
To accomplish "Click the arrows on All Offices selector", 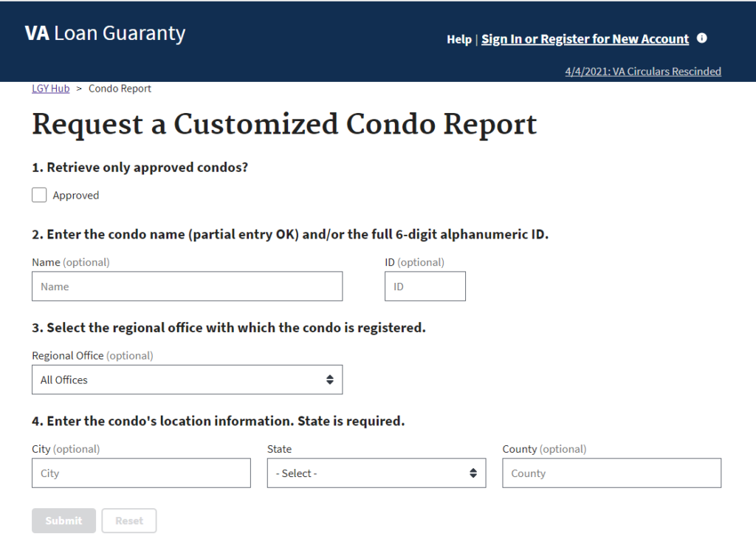I will pos(329,380).
